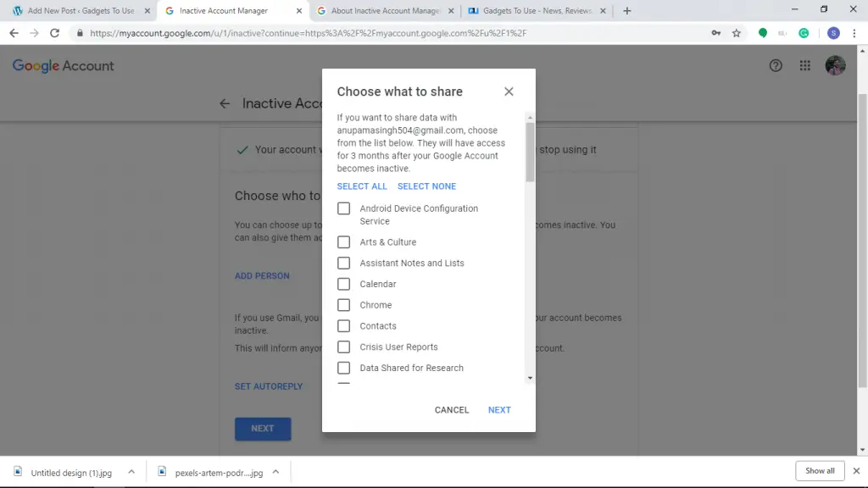Open Chrome profile S avatar
This screenshot has width=868, height=488.
833,33
